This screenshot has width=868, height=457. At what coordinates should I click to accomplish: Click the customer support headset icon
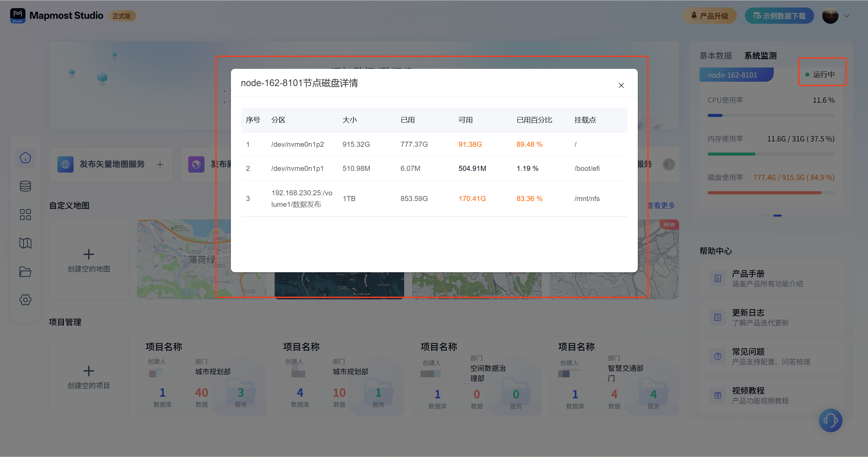[x=830, y=420]
